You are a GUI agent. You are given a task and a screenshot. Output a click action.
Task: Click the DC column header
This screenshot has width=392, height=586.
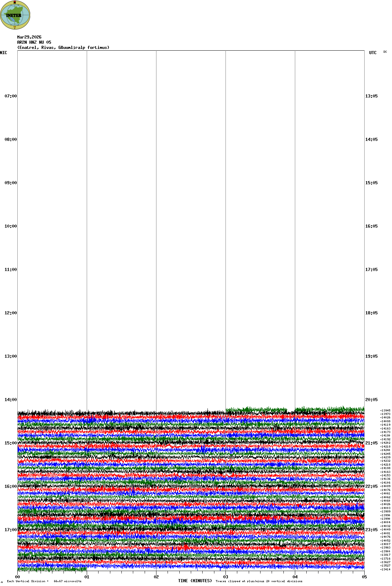(x=385, y=52)
